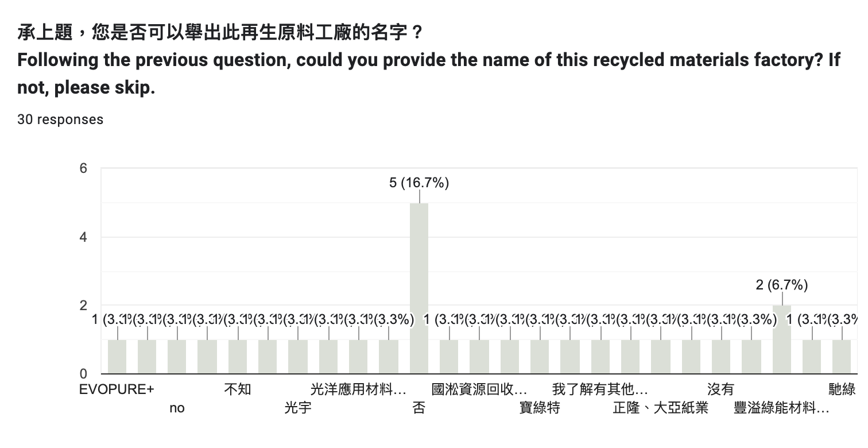The width and height of the screenshot is (868, 448).
Task: Select the label 正隆、大亞紙業
Action: tap(661, 408)
